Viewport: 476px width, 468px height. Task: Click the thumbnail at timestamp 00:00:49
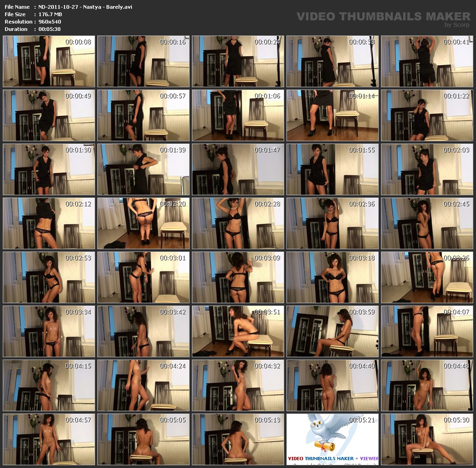[49, 115]
